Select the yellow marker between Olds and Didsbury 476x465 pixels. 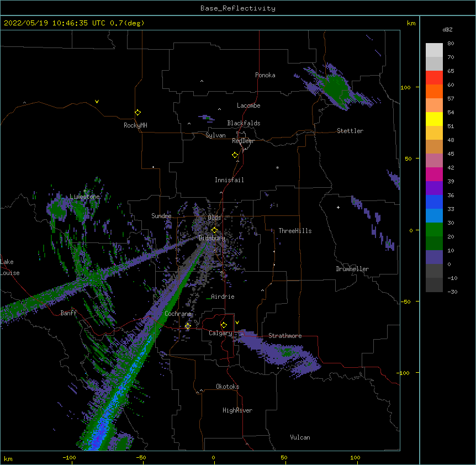click(x=214, y=230)
